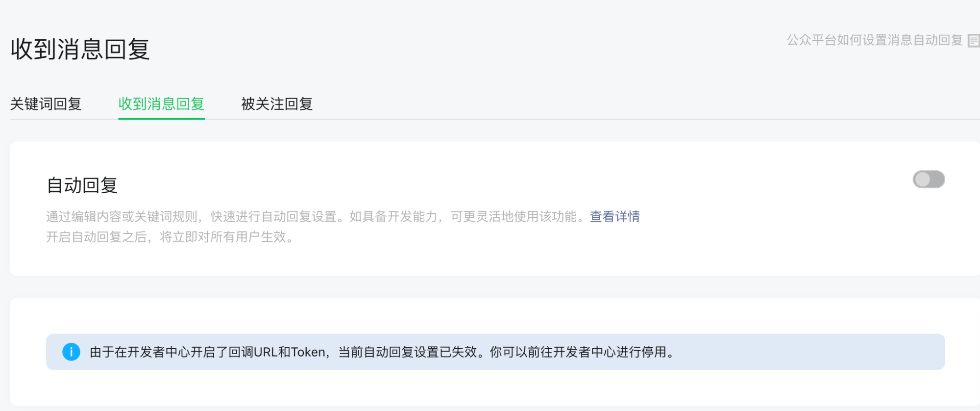The width and height of the screenshot is (980, 411).
Task: Click the 将立即对所有用户生效 phrase
Action: tap(223, 237)
